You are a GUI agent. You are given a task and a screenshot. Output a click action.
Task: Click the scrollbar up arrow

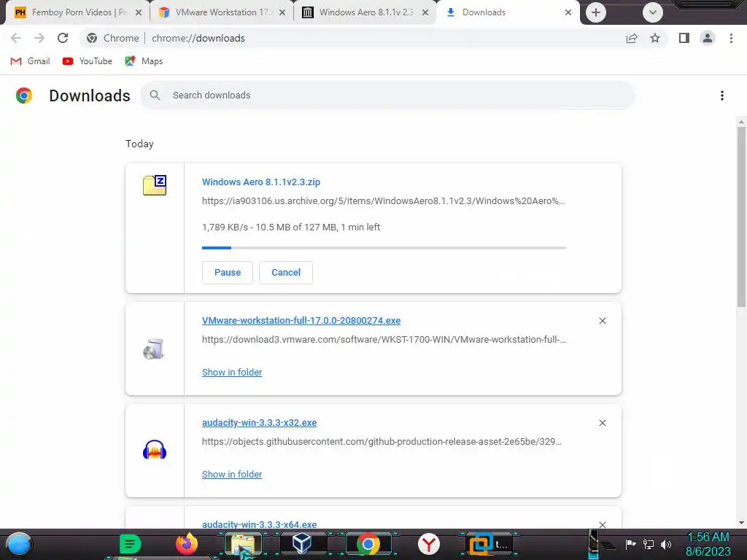pyautogui.click(x=741, y=122)
